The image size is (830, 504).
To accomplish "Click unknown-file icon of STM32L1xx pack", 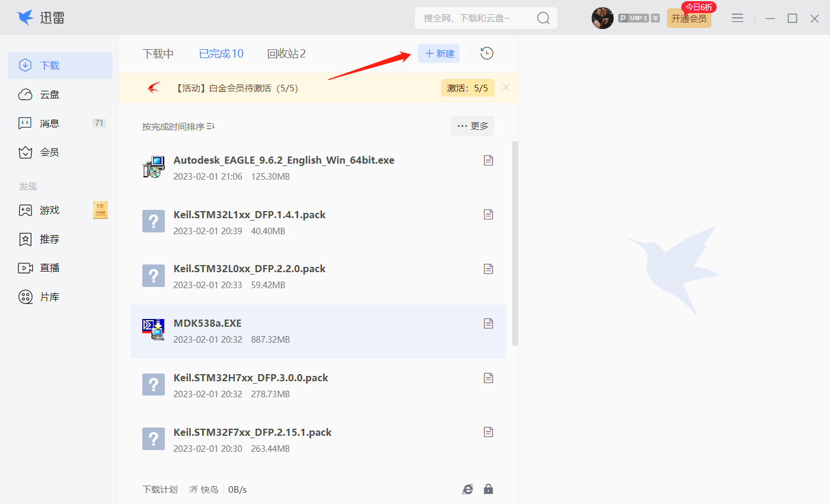I will pos(154,222).
